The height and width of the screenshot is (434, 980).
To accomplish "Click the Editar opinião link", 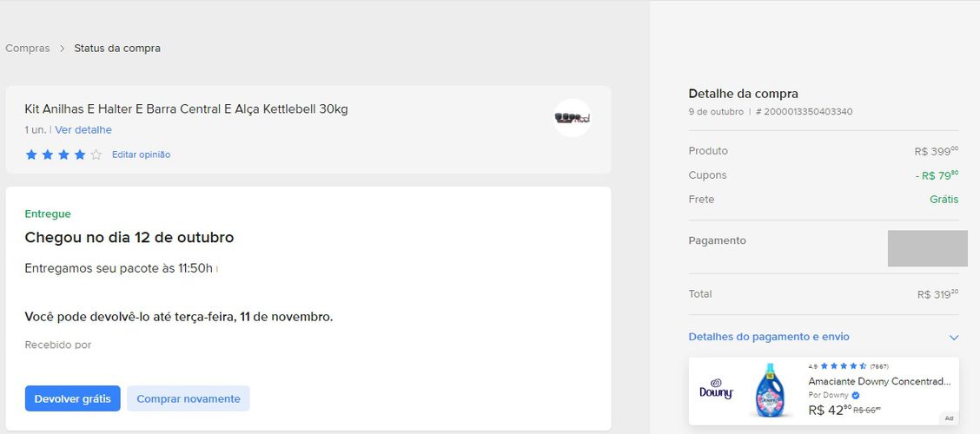I will tap(142, 155).
